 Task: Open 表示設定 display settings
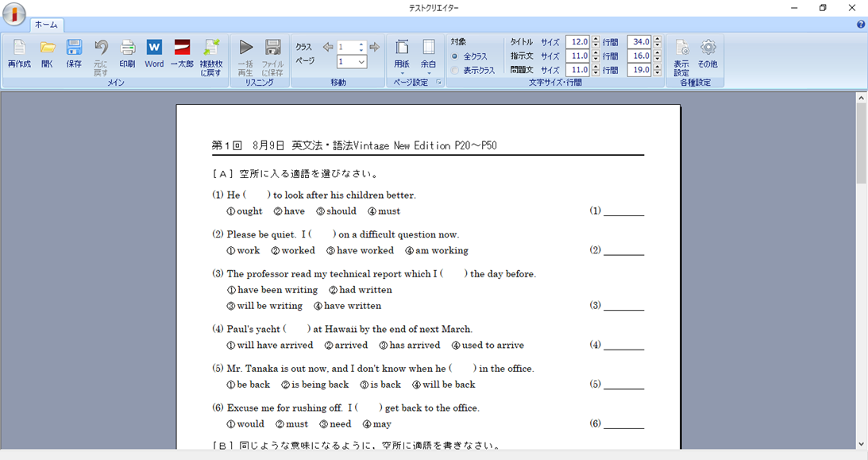tap(681, 56)
